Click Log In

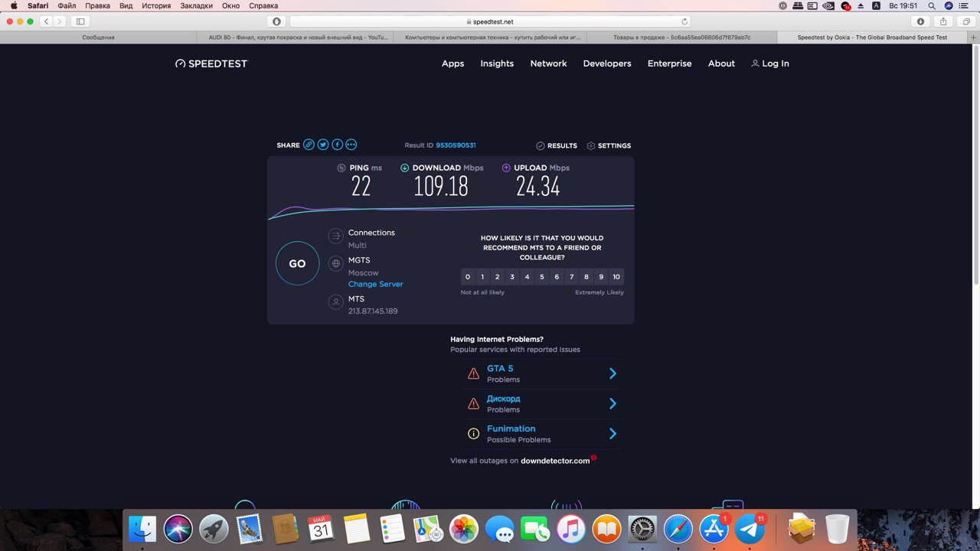pos(770,64)
